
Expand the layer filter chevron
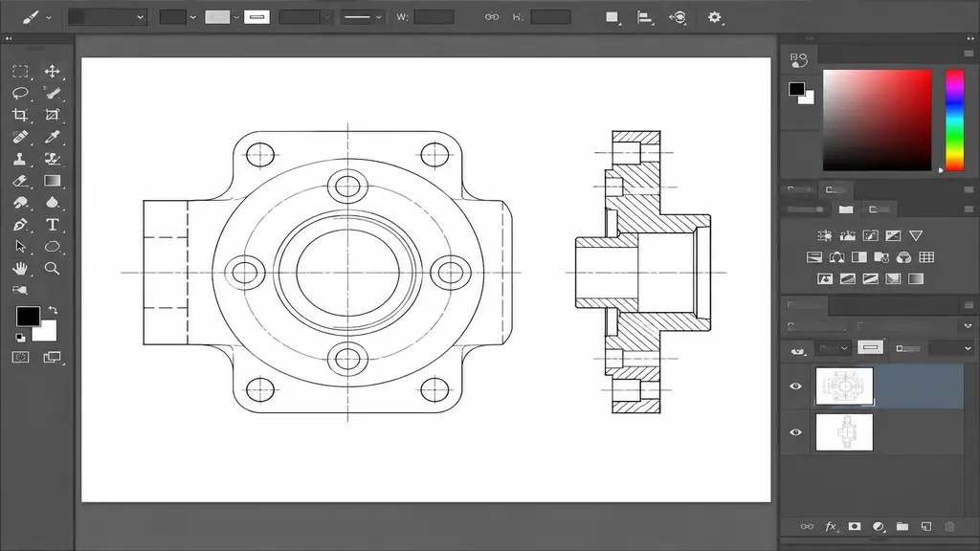[x=968, y=326]
